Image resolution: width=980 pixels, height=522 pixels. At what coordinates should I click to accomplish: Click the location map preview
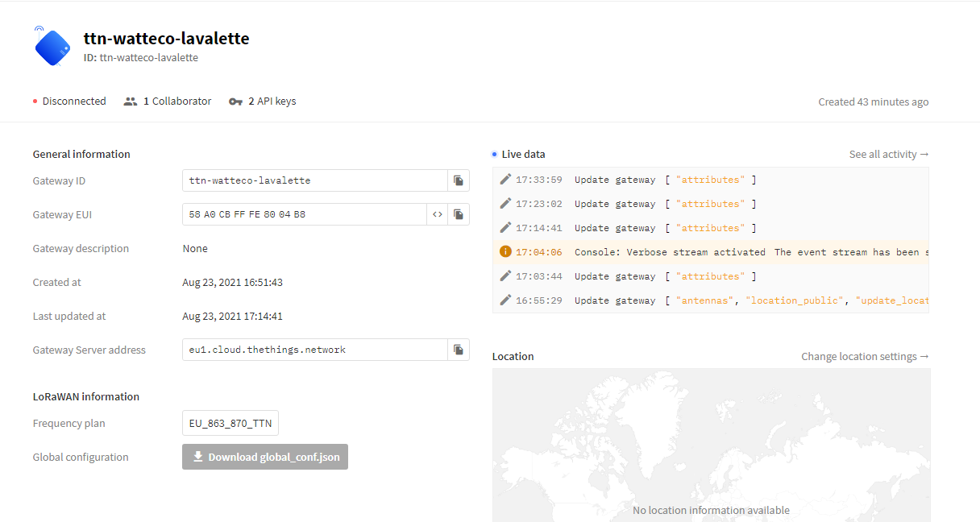[712, 445]
